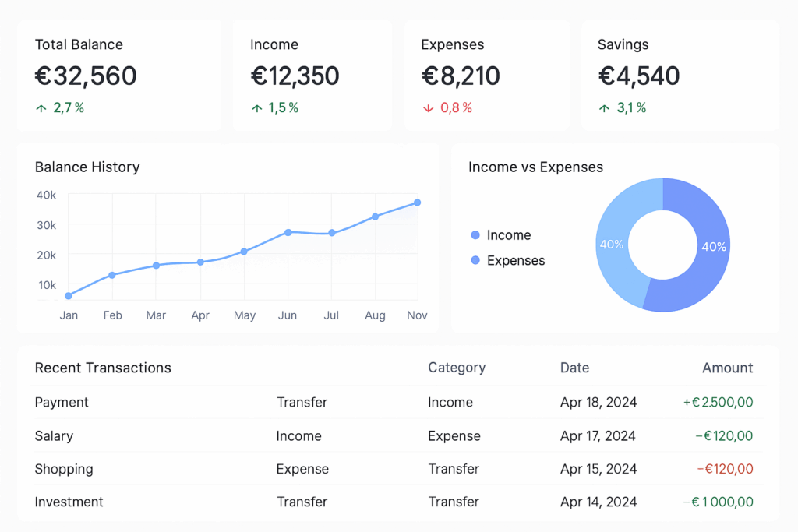Select the Shopping transaction row
The image size is (798, 532).
point(64,469)
